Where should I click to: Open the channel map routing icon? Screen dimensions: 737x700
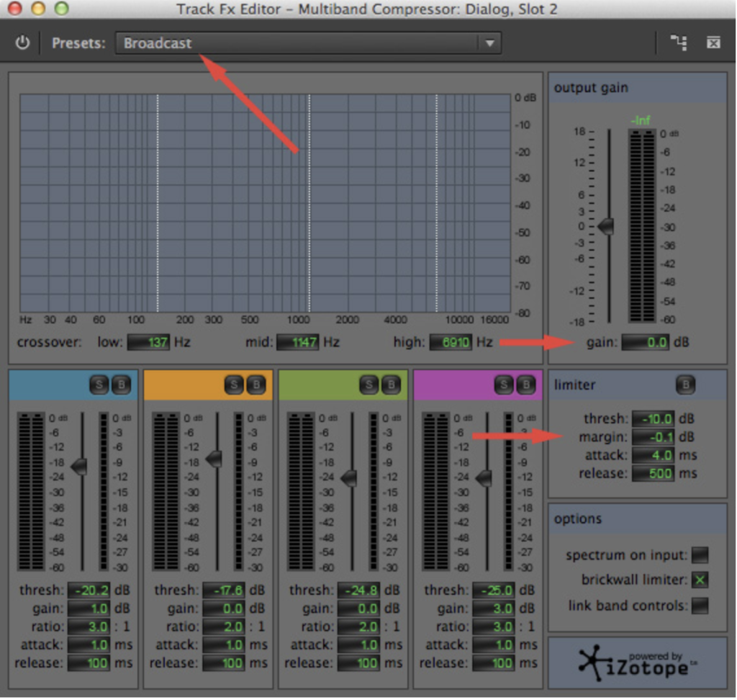click(679, 42)
